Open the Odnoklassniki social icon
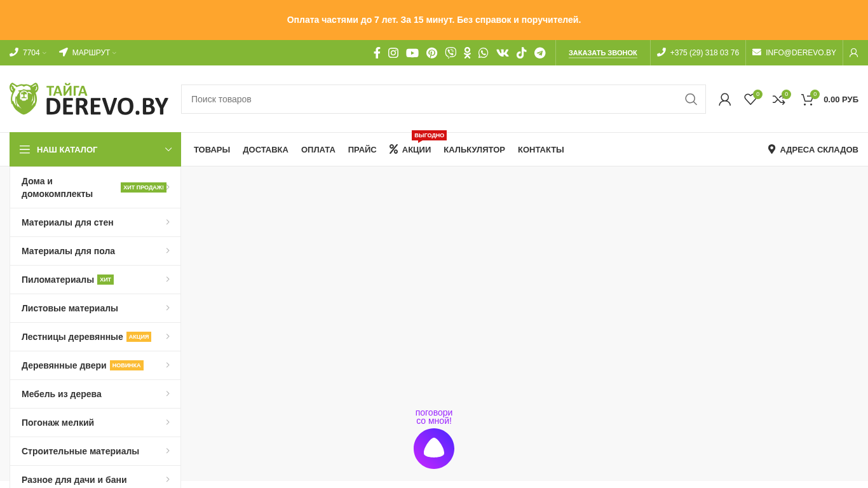Image resolution: width=868 pixels, height=488 pixels. (467, 53)
